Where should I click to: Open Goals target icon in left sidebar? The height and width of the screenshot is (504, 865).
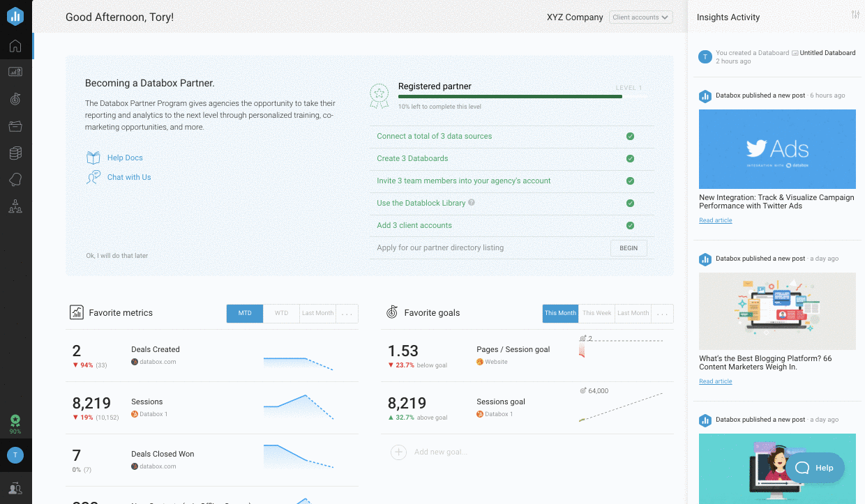(x=15, y=99)
